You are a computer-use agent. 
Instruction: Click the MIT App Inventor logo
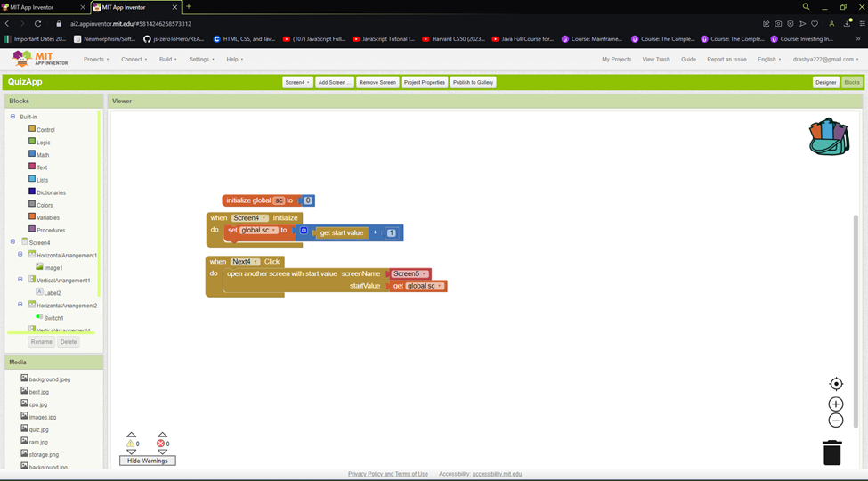click(40, 59)
